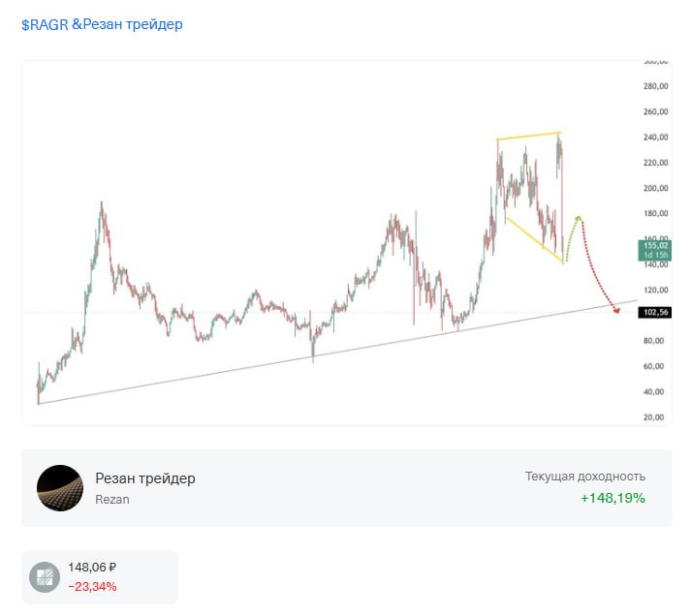Click the Текущая доходность label
The image size is (691, 616).
click(x=584, y=476)
